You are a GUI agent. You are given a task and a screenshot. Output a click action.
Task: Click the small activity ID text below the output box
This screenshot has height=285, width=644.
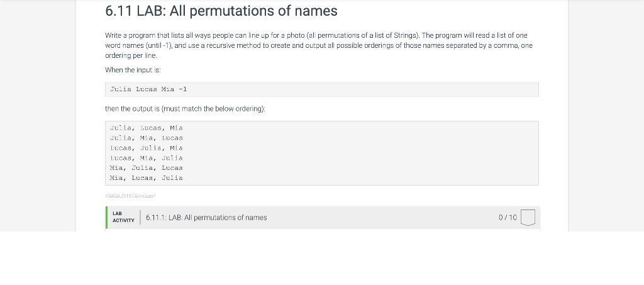point(130,196)
